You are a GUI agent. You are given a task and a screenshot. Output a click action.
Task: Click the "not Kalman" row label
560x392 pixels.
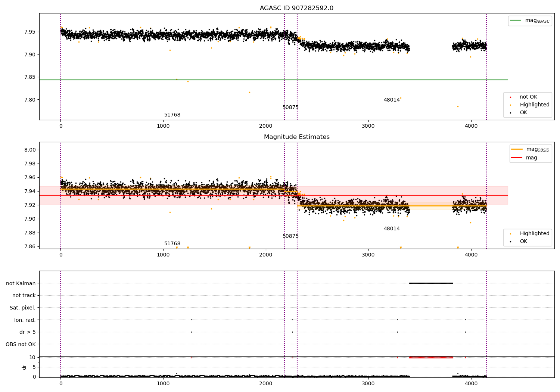click(21, 283)
